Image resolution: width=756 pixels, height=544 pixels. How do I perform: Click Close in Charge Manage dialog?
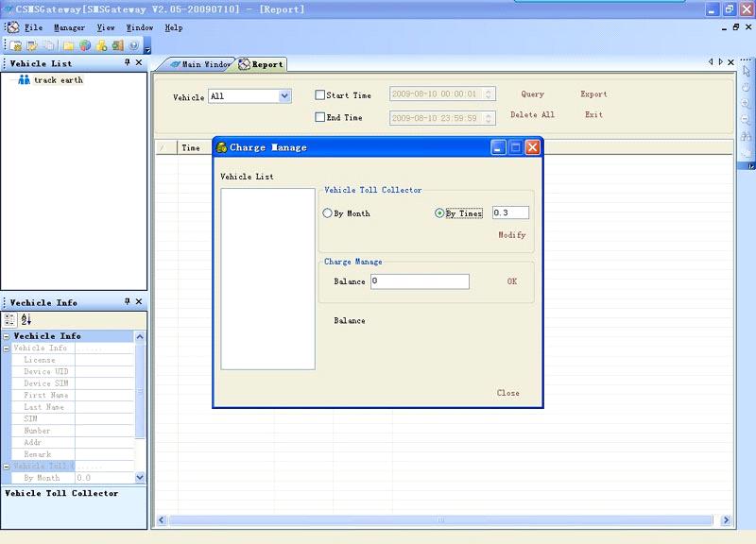507,393
